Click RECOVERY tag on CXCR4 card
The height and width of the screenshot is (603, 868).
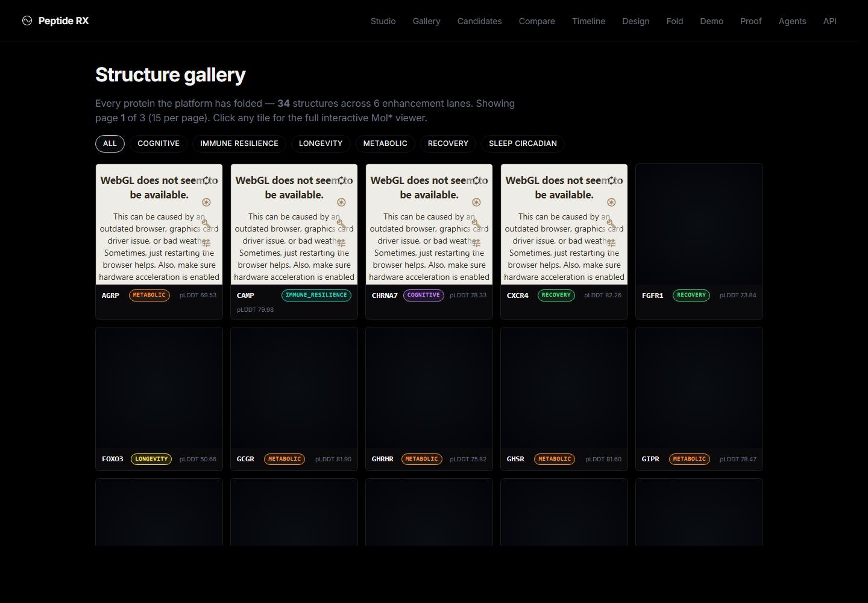(556, 295)
